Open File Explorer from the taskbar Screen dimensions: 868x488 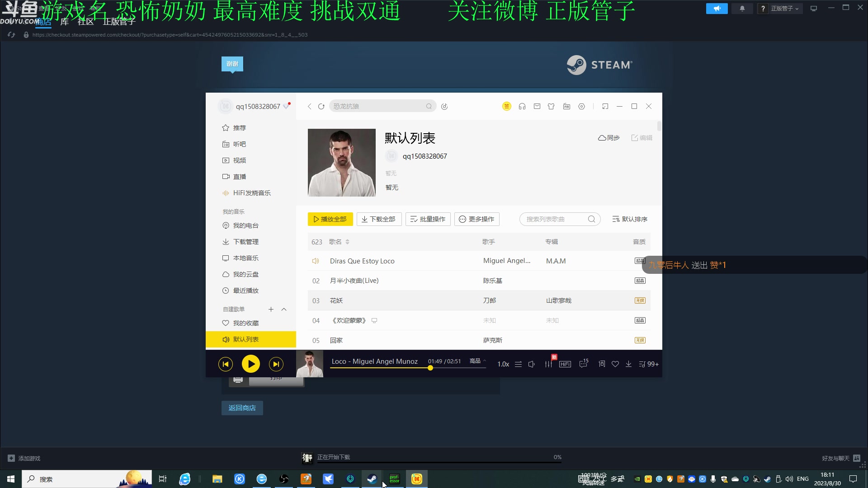pos(217,479)
